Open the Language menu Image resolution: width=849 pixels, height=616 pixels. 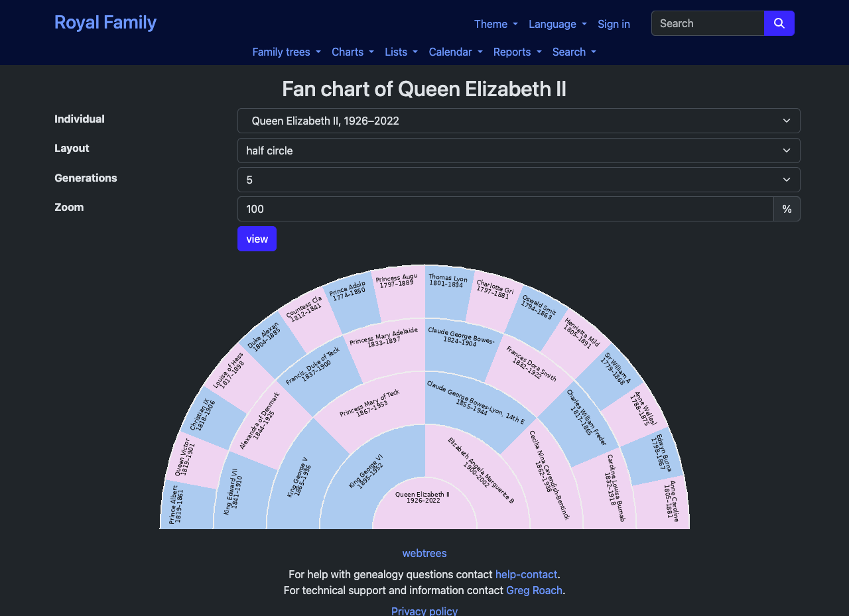[557, 24]
